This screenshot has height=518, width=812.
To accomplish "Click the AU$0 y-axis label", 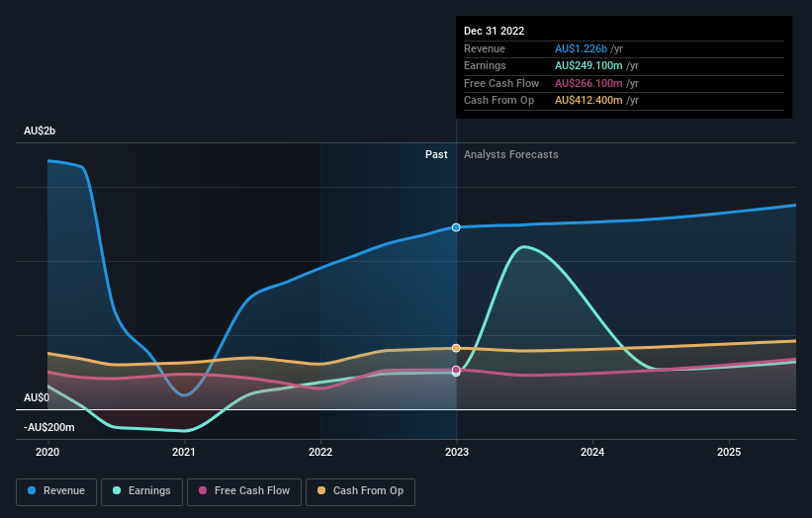I will coord(37,397).
